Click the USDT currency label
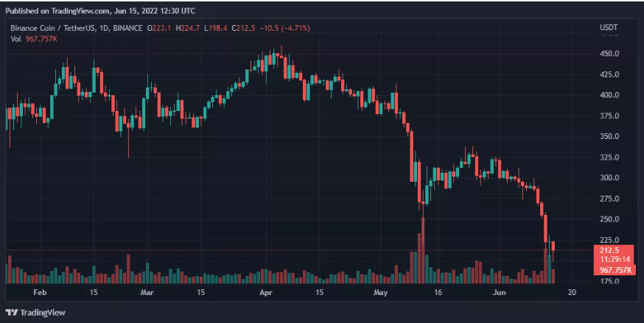This screenshot has height=323, width=644. pos(608,29)
